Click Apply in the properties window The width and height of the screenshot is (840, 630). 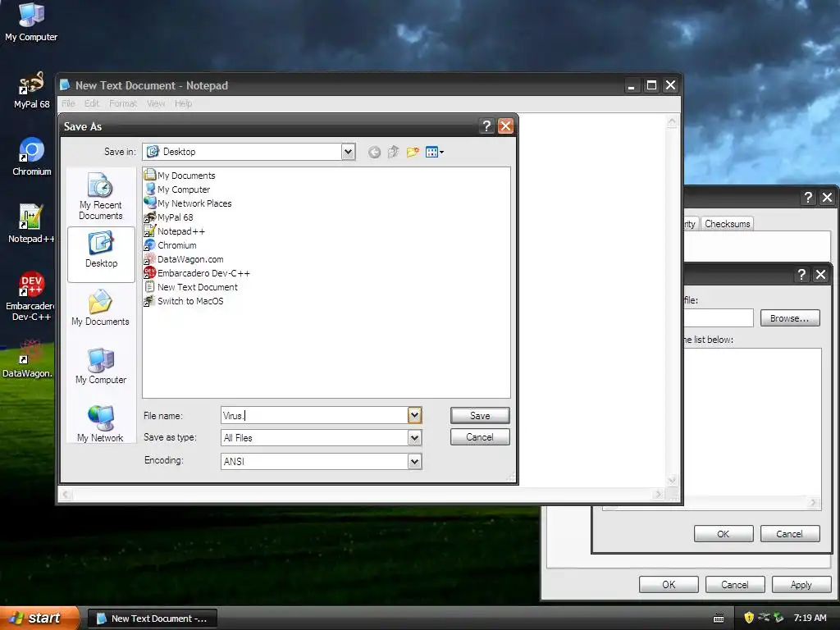[x=801, y=584]
